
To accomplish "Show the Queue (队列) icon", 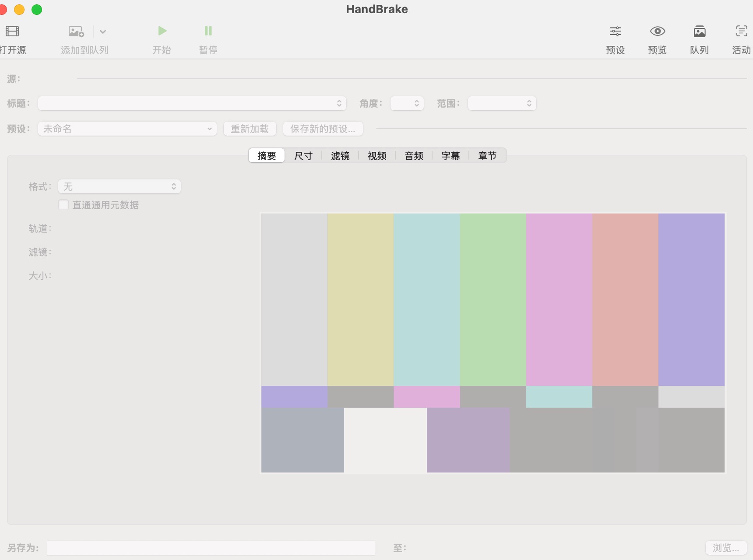I will [x=700, y=31].
